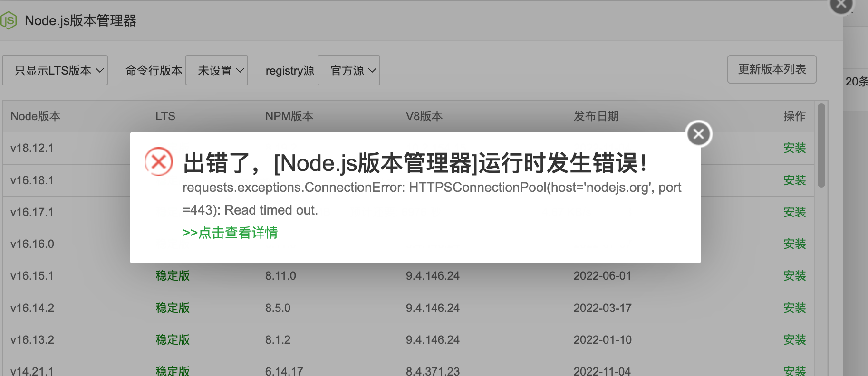
Task: Click the '更新版本列表' button
Action: pyautogui.click(x=772, y=69)
